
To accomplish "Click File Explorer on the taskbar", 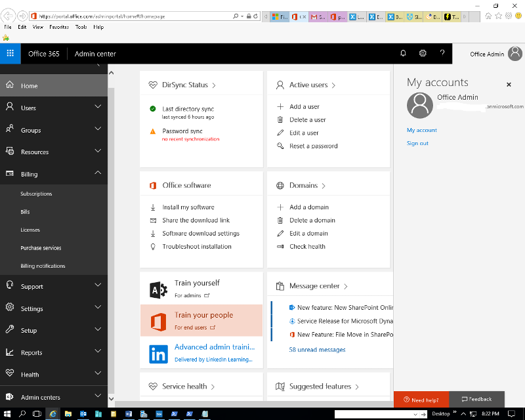I will click(x=68, y=414).
